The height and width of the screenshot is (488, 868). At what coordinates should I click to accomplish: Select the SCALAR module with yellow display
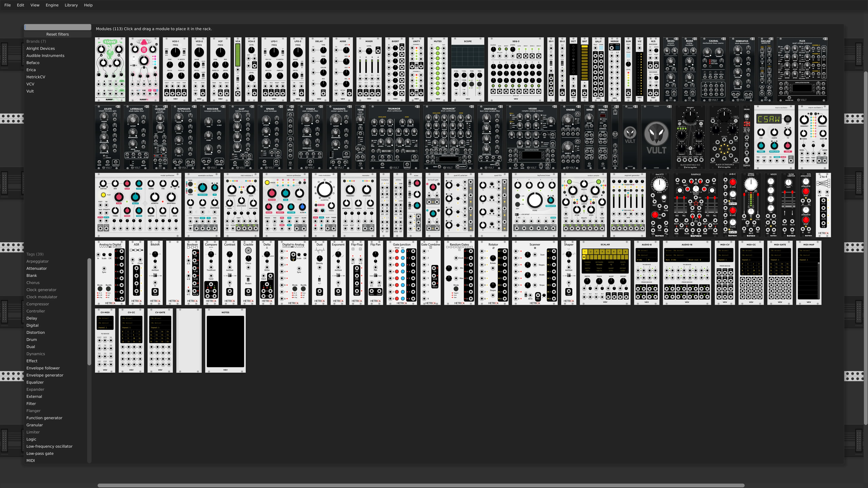(605, 272)
